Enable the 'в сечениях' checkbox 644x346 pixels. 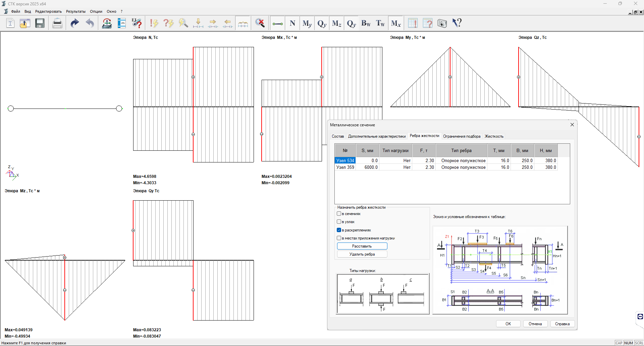click(x=339, y=214)
